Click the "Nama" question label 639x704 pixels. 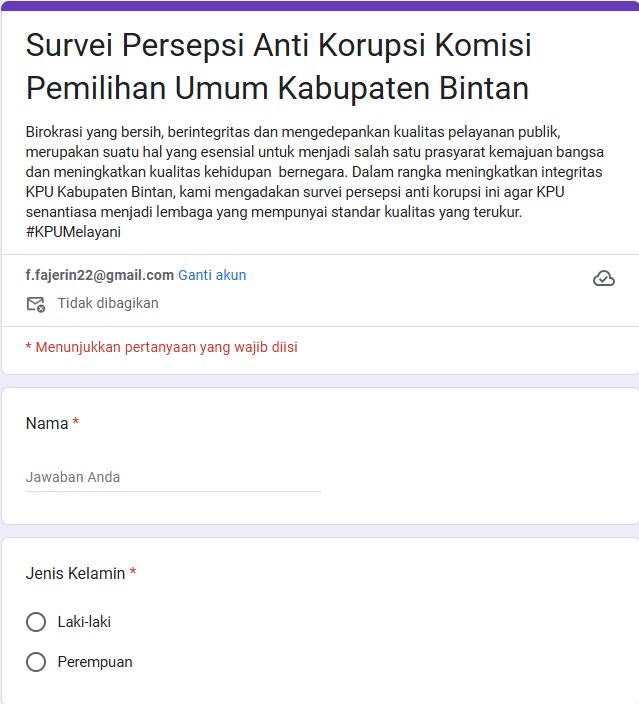click(47, 424)
